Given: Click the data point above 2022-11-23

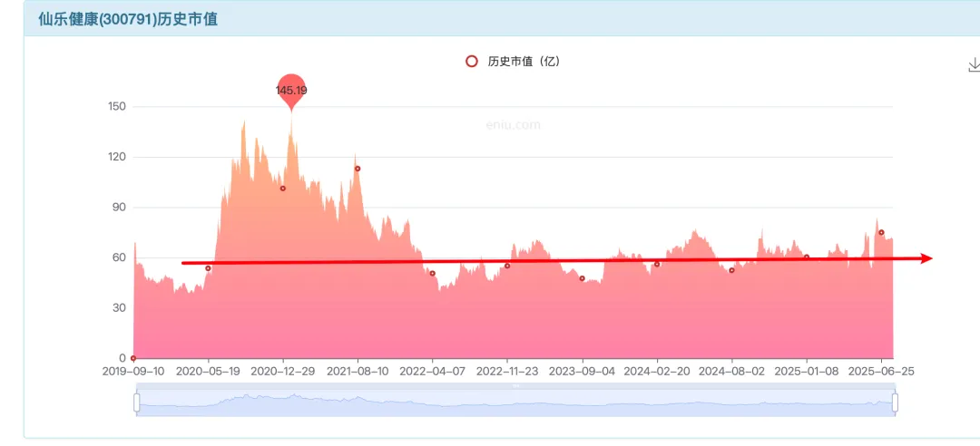Looking at the screenshot, I should coord(507,267).
